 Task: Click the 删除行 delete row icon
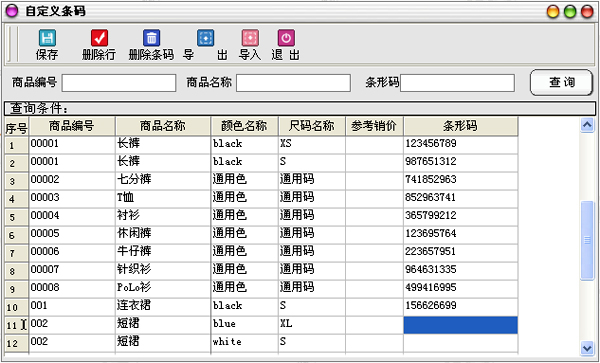(99, 38)
